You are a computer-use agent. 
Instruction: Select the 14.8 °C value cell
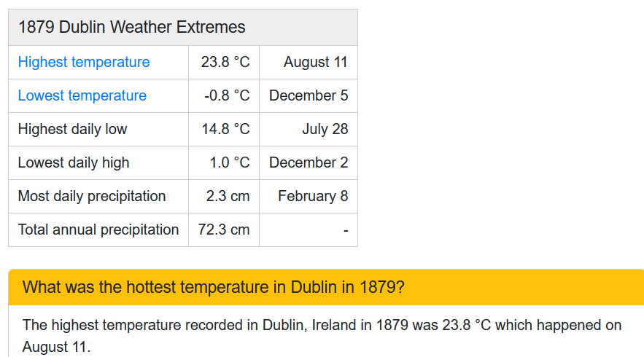point(225,129)
